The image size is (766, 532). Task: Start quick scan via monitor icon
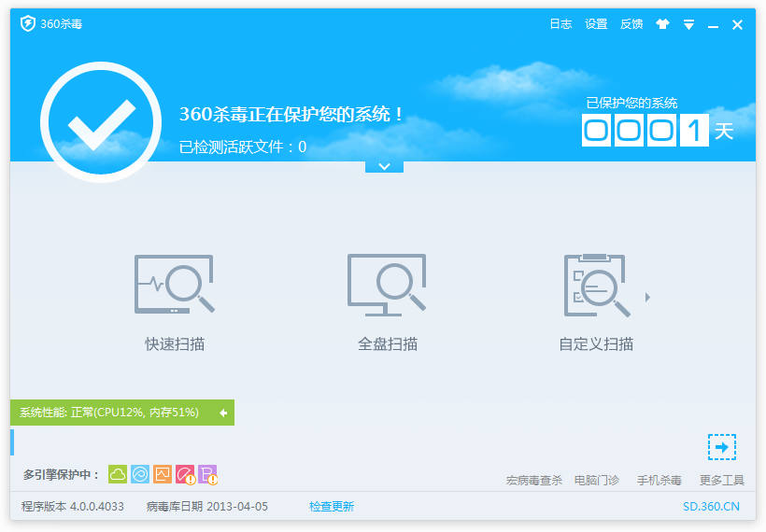tap(175, 284)
